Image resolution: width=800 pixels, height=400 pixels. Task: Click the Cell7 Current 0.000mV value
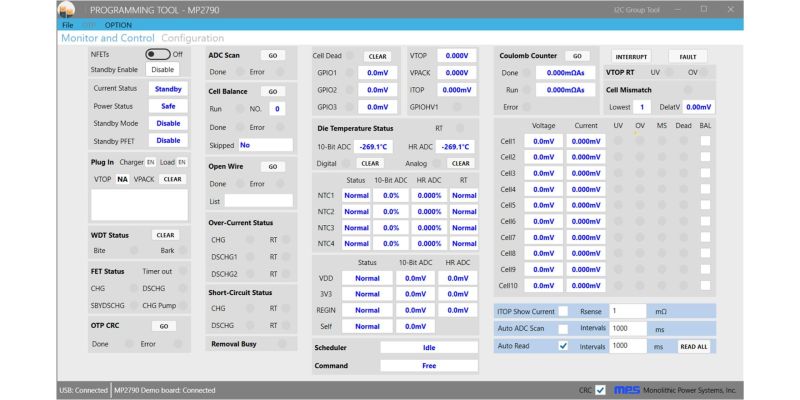(586, 237)
